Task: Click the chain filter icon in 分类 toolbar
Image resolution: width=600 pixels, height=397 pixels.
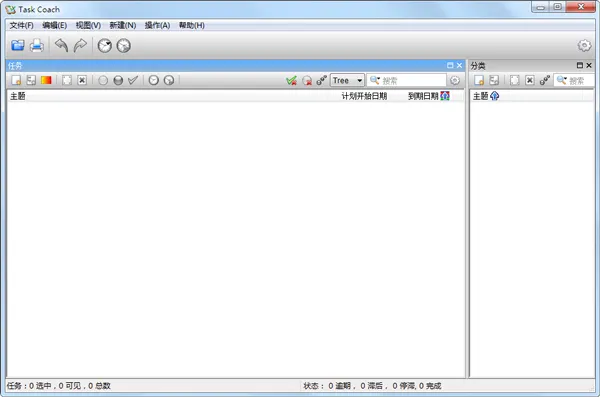Action: point(545,80)
